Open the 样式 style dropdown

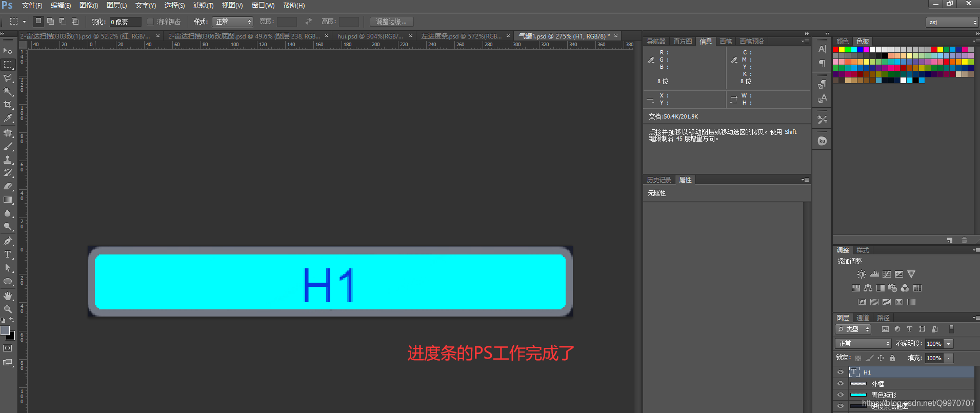(x=232, y=22)
